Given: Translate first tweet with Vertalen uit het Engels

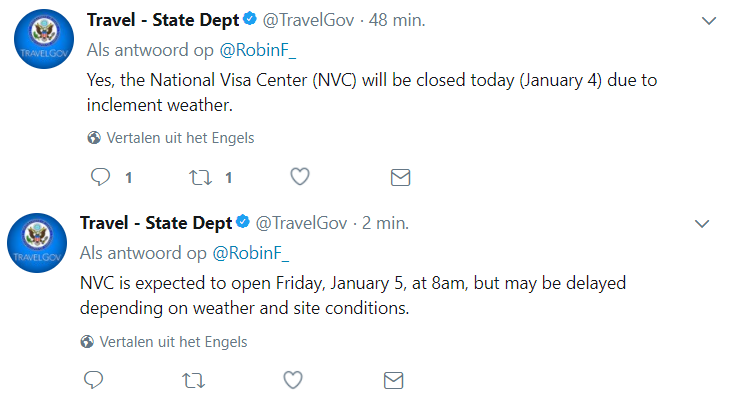Looking at the screenshot, I should (180, 138).
